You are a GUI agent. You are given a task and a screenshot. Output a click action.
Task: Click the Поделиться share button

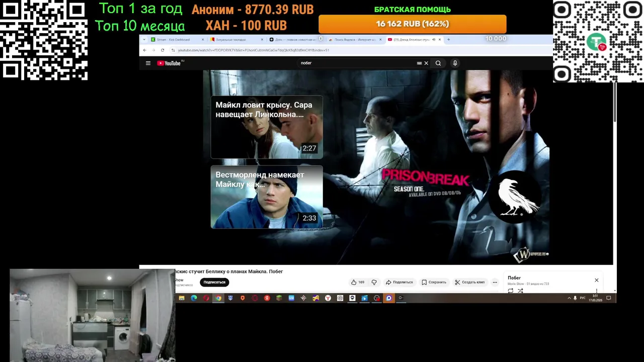pos(399,282)
